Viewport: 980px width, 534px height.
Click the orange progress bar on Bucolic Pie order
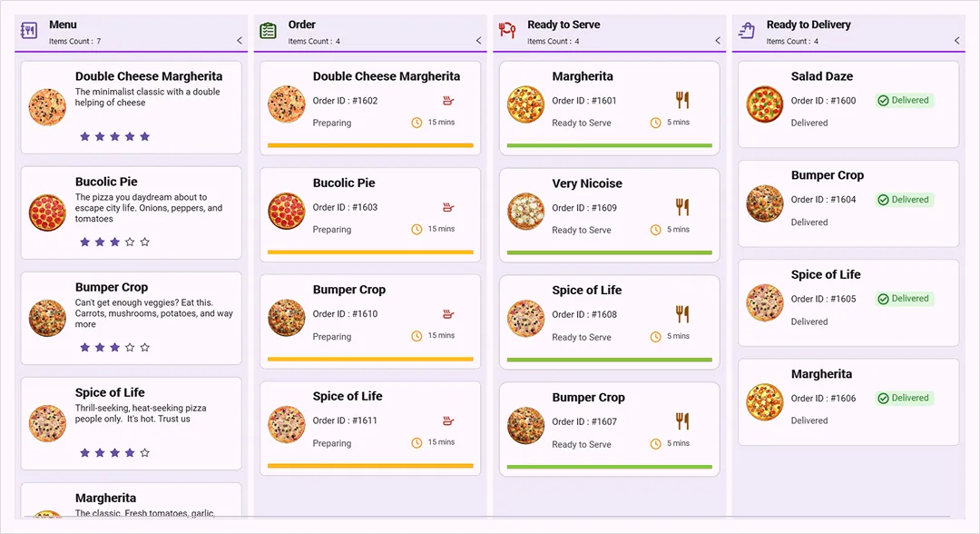pyautogui.click(x=369, y=253)
